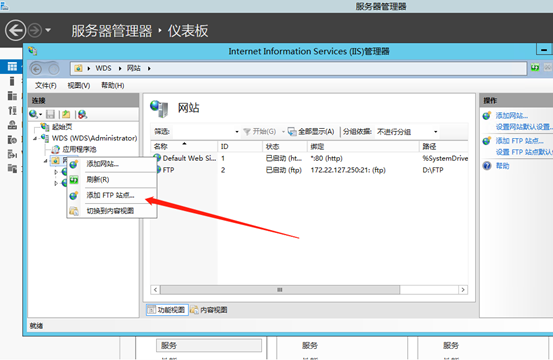Screen dimensions: 553x360
Task: Click IIS Manager back navigation button
Action: tap(36, 69)
